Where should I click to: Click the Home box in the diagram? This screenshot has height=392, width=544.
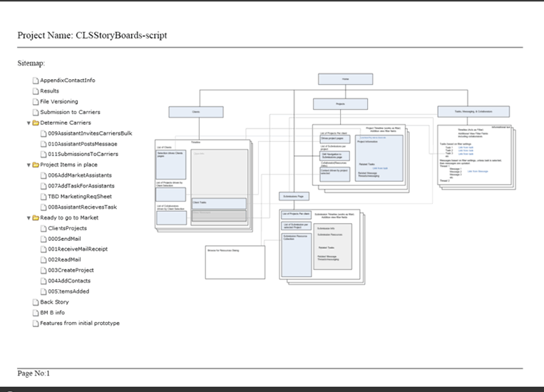click(345, 79)
